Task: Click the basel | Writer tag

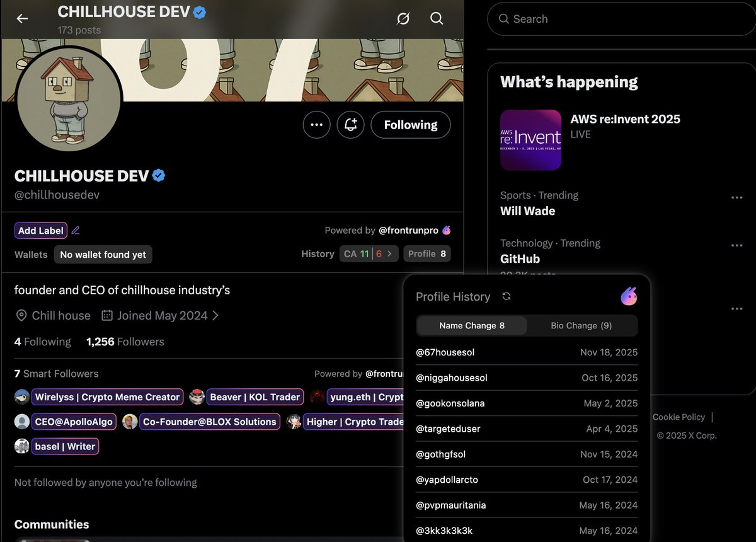Action: [65, 446]
